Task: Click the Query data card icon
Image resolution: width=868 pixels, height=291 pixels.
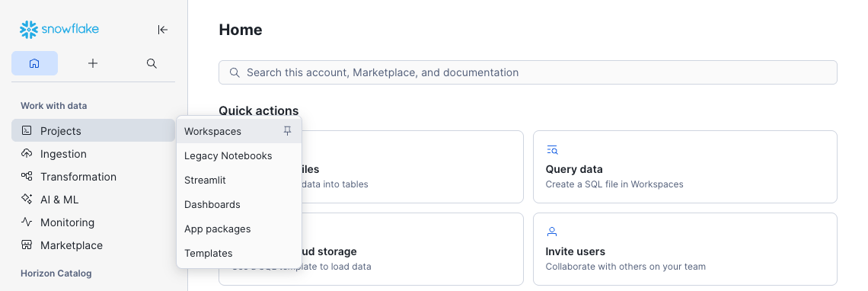Action: (x=552, y=149)
